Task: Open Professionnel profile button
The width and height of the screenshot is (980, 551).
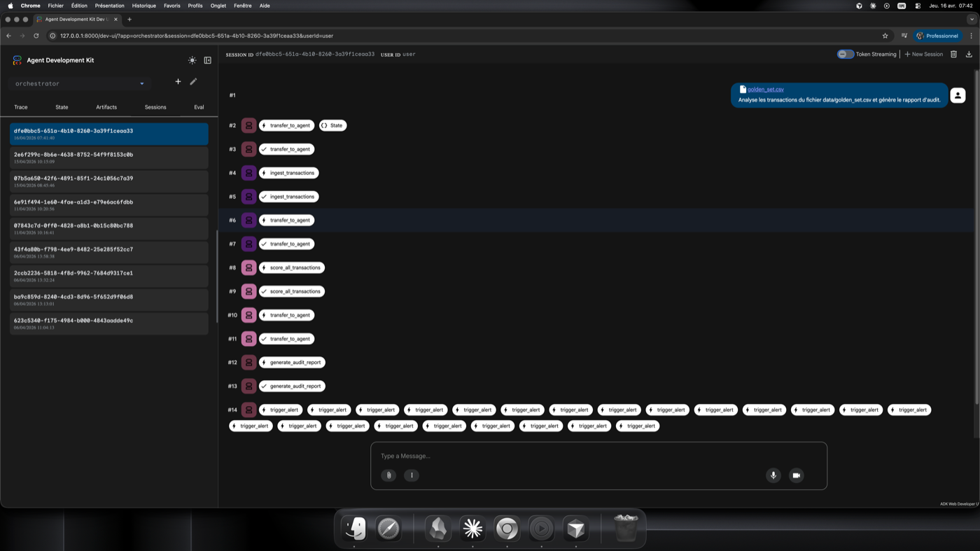Action: point(937,36)
